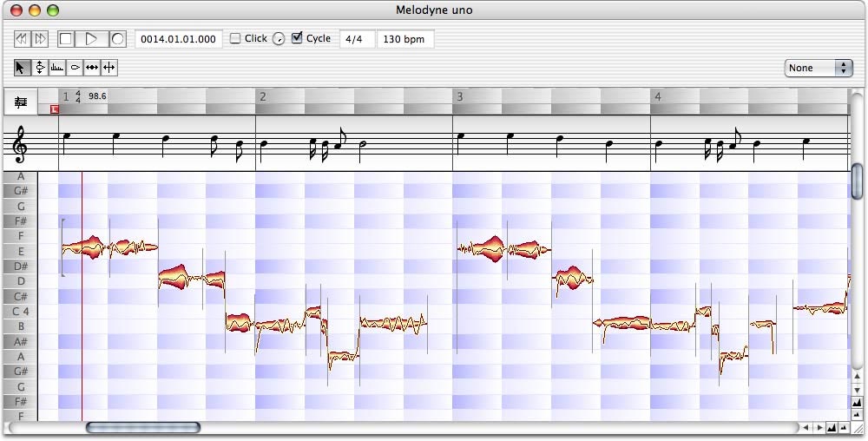Click the 98.6 tempo value in ruler
This screenshot has height=441, width=868.
tap(97, 95)
